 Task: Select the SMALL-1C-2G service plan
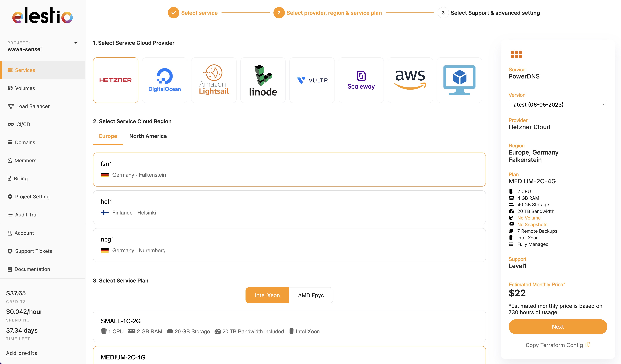(x=289, y=326)
